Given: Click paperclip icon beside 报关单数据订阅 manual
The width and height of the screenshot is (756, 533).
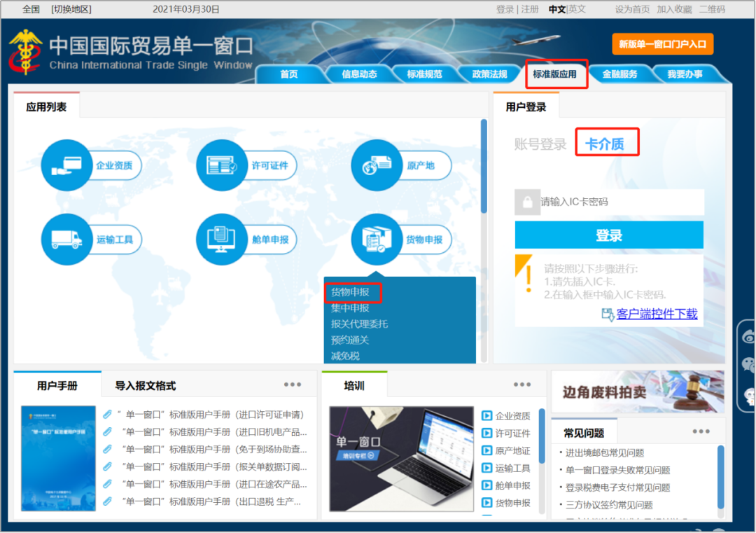Looking at the screenshot, I should pyautogui.click(x=108, y=466).
